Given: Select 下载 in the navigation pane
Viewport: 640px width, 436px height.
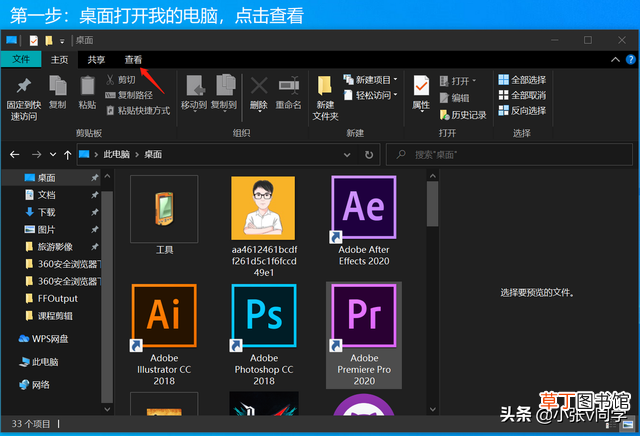Looking at the screenshot, I should pyautogui.click(x=47, y=212).
